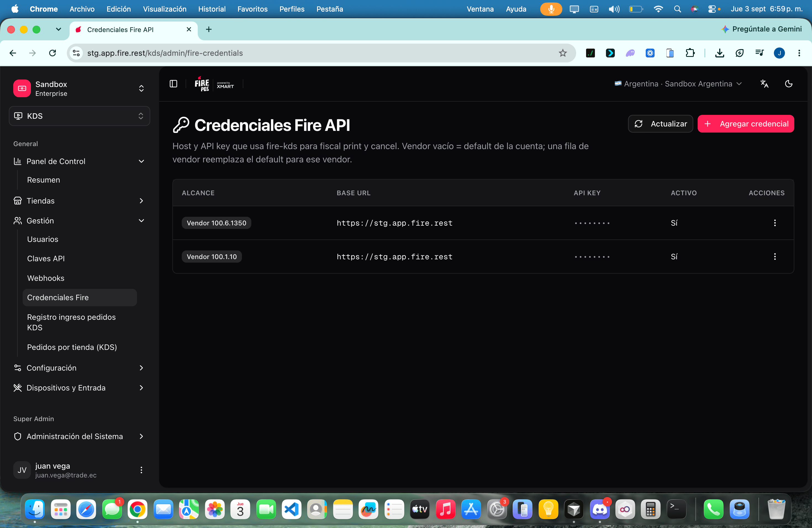The width and height of the screenshot is (812, 528).
Task: Select Credenciales Fire sidebar item
Action: coord(80,297)
